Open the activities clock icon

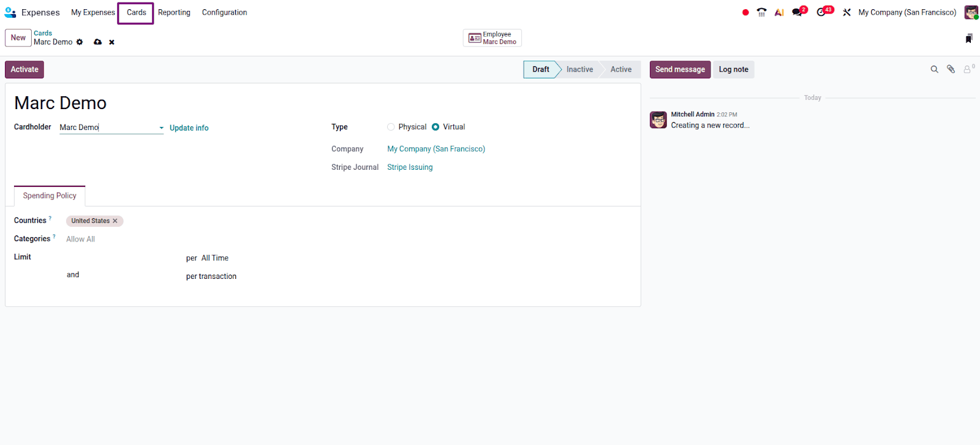[x=821, y=12]
